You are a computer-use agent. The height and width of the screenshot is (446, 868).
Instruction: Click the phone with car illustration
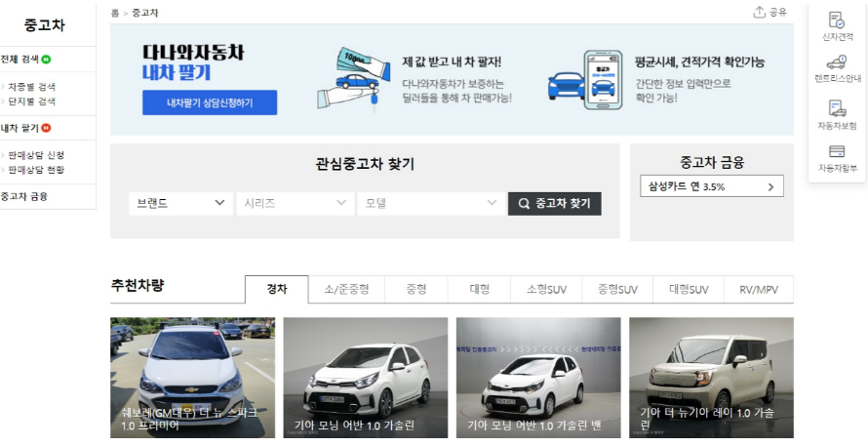[586, 80]
